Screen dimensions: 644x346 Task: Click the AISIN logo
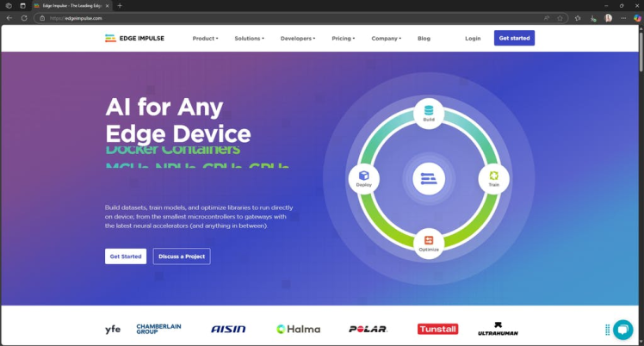coord(228,329)
